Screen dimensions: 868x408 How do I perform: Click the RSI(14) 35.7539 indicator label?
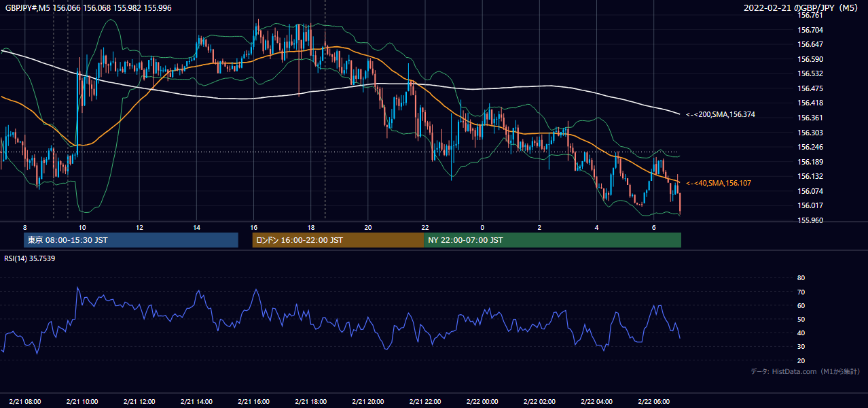(30, 258)
